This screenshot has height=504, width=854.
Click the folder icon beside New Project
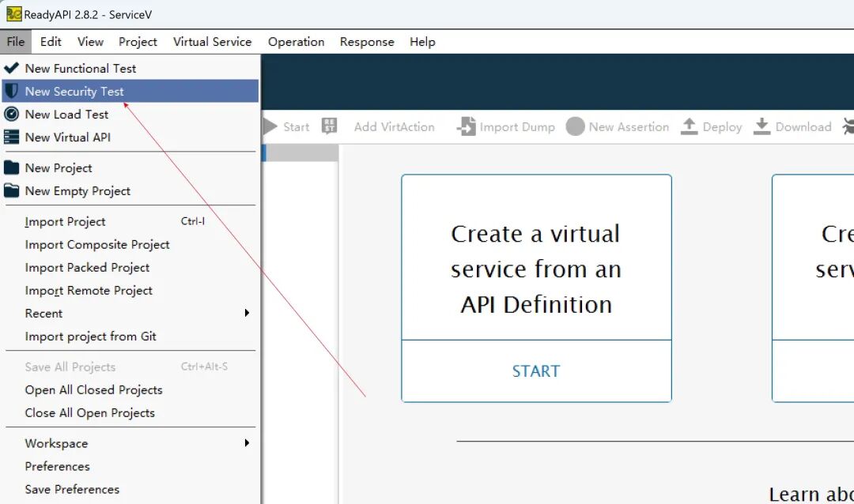click(x=11, y=167)
